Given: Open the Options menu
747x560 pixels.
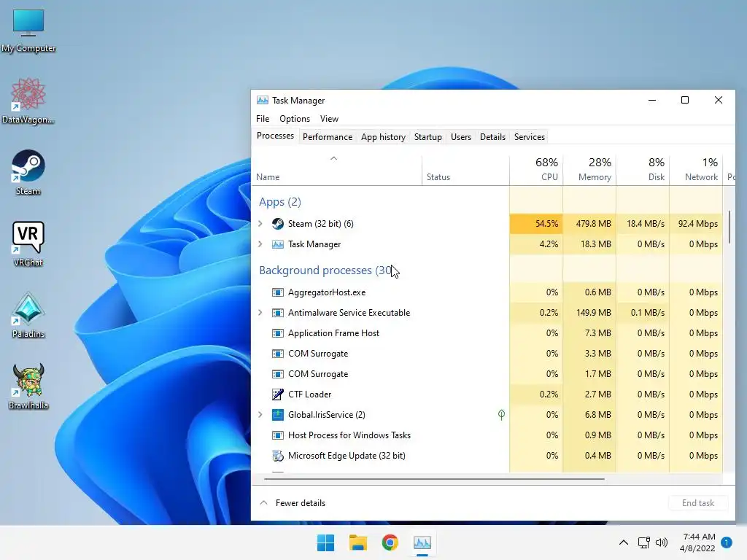Looking at the screenshot, I should click(x=295, y=119).
